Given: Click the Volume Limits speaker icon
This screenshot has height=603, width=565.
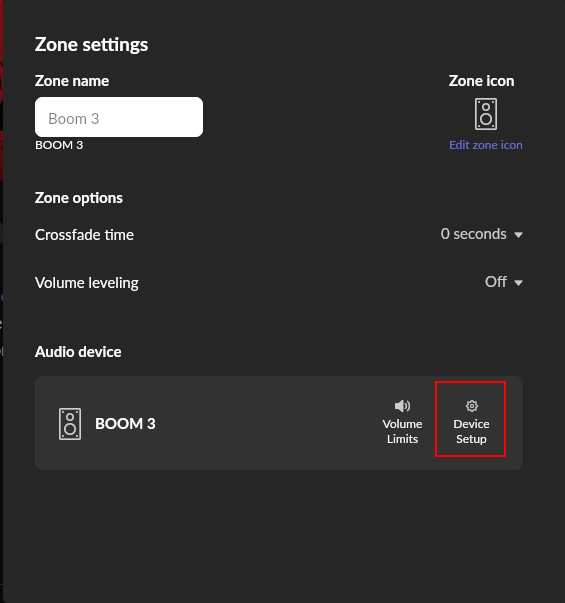Looking at the screenshot, I should [x=402, y=406].
